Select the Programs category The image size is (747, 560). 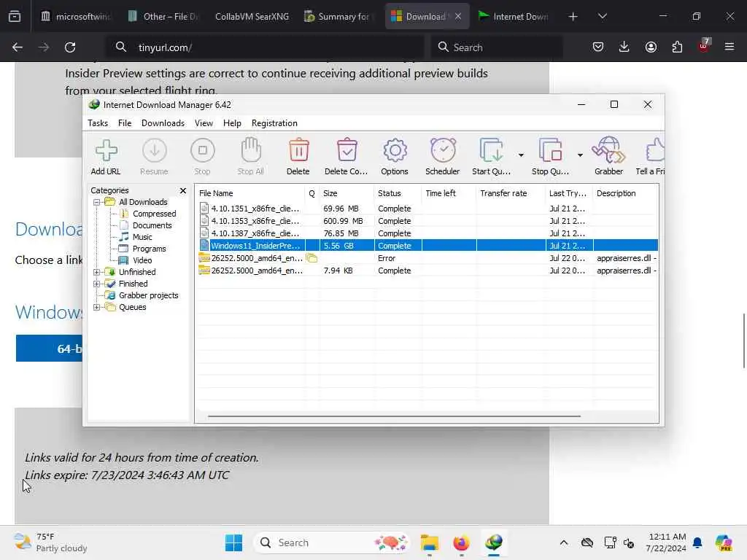click(149, 249)
